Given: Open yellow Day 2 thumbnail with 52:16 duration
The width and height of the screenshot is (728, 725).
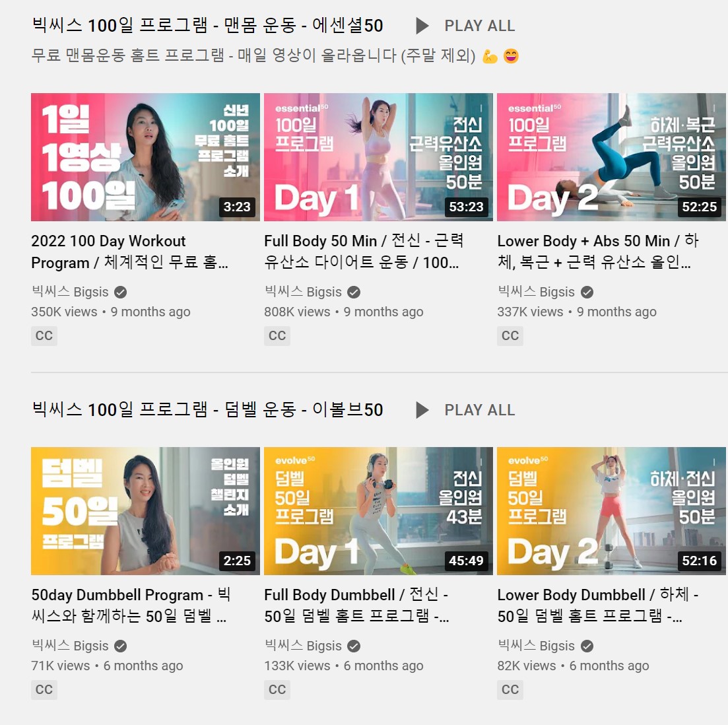Looking at the screenshot, I should pos(611,511).
